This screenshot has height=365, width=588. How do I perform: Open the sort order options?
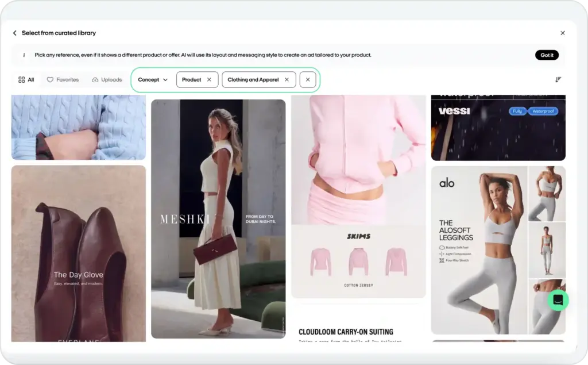(x=558, y=79)
